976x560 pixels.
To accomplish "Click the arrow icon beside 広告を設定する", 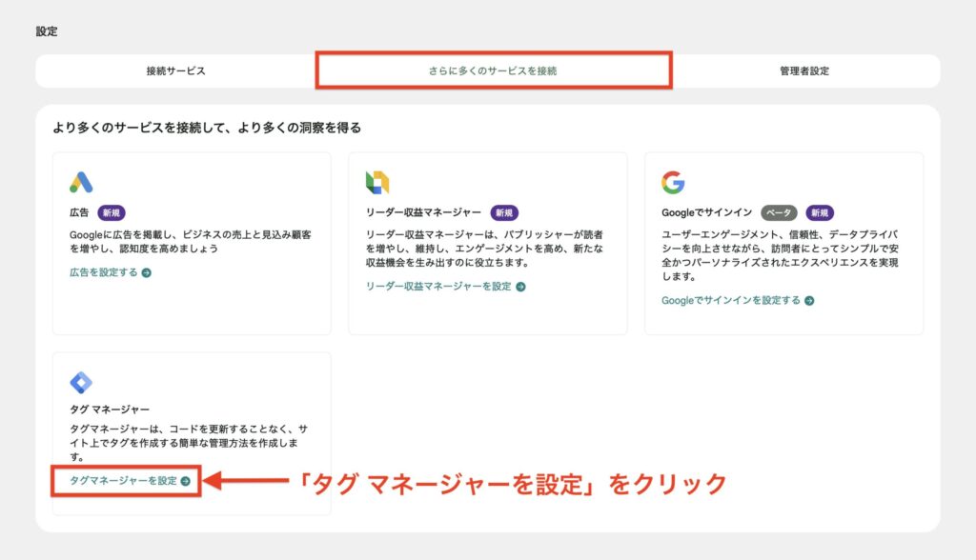I will pyautogui.click(x=147, y=272).
